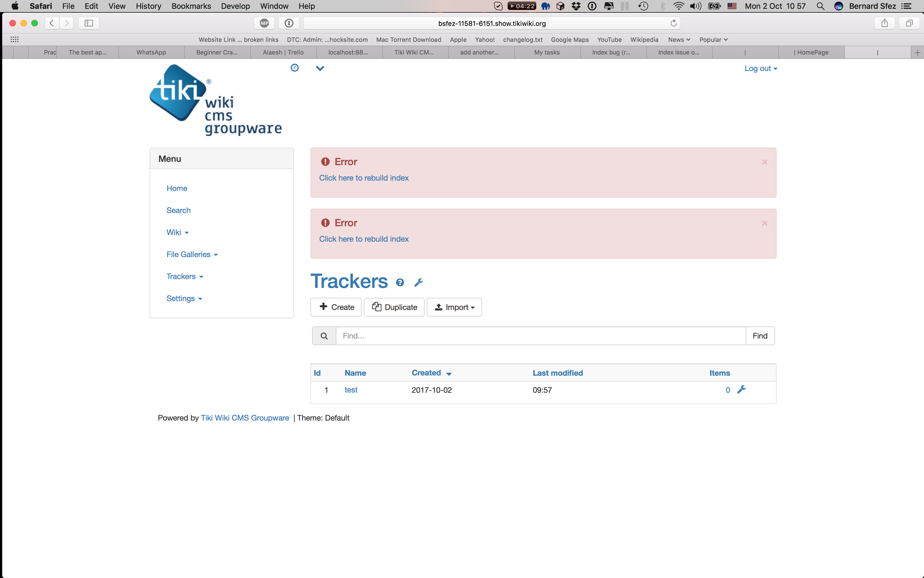Open the Develop menu in menu bar

click(x=235, y=6)
